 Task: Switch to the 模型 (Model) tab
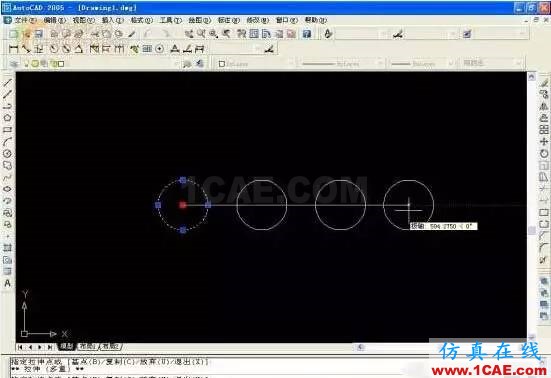(x=66, y=346)
